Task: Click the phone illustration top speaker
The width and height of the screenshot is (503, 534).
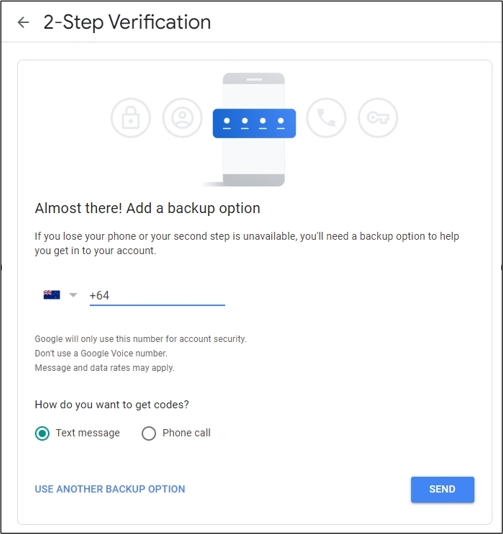Action: (254, 80)
